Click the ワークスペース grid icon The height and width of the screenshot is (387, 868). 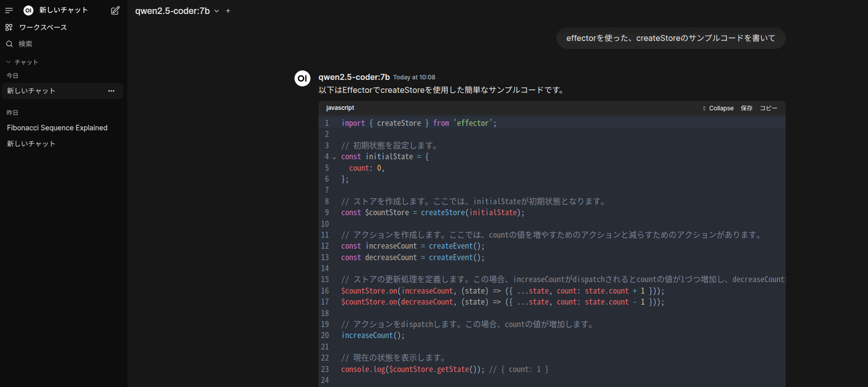tap(9, 27)
